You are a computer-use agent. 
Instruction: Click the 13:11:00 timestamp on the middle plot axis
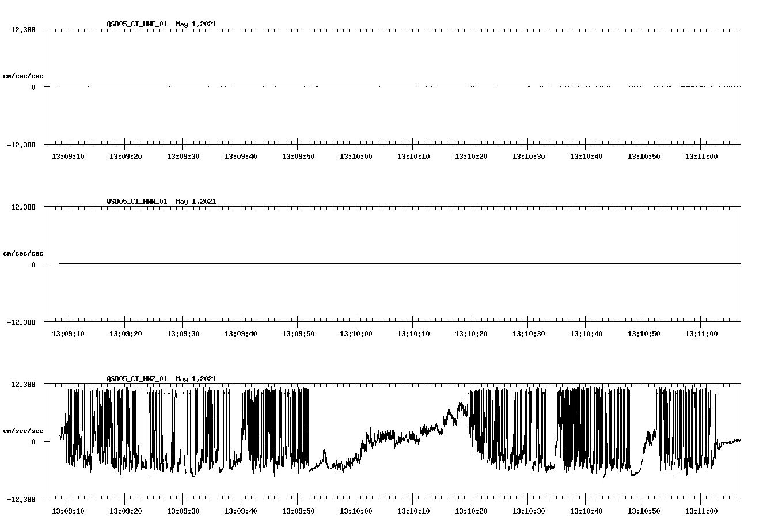pos(702,332)
